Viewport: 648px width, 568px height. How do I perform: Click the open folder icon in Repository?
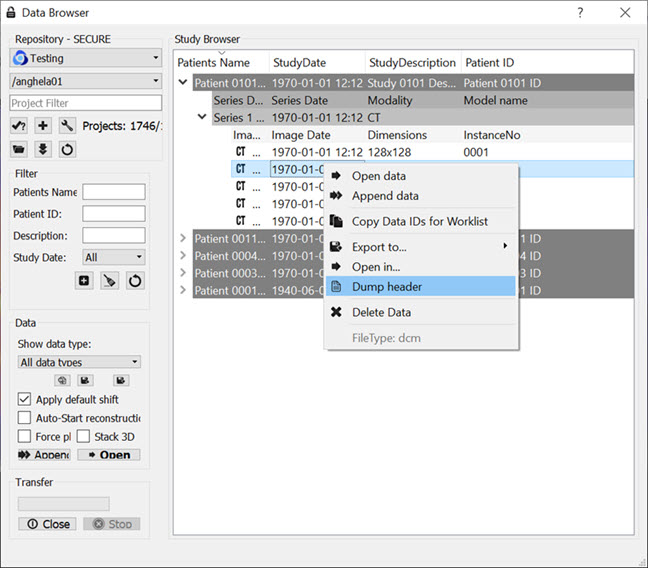[19, 149]
